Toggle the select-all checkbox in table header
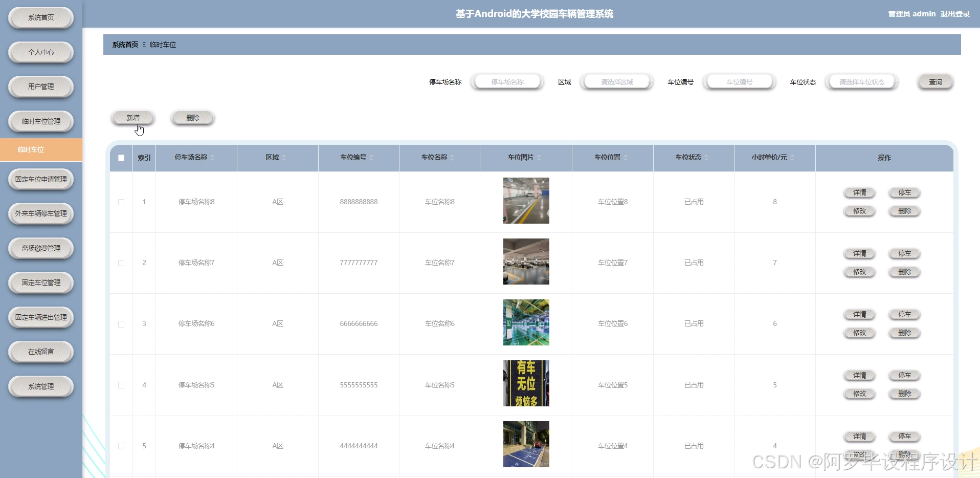 121,158
